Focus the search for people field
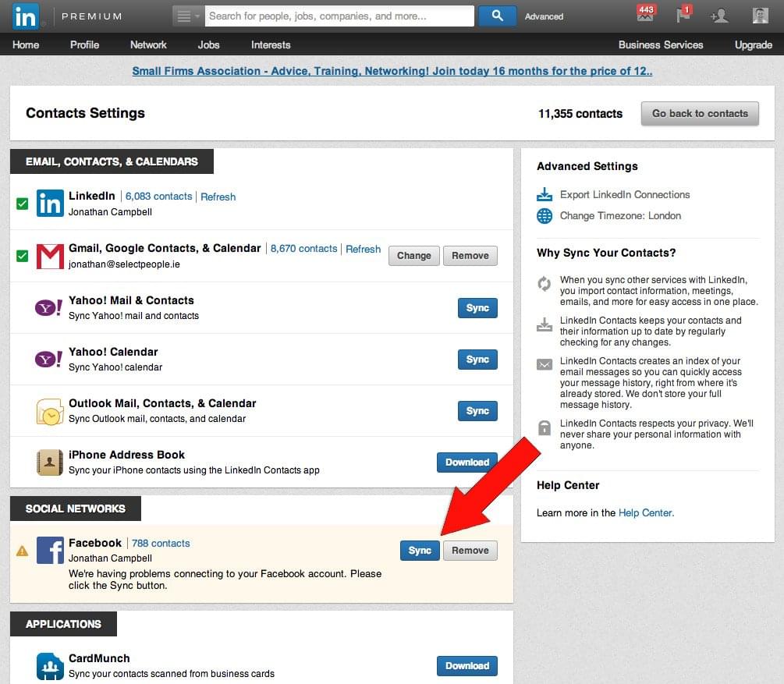Viewport: 784px width, 684px height. coord(339,16)
